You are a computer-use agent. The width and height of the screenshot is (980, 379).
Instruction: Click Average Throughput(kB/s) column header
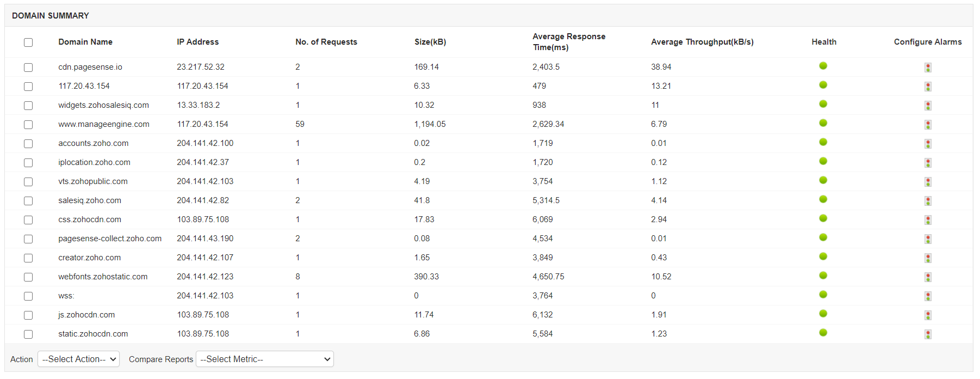pos(702,42)
